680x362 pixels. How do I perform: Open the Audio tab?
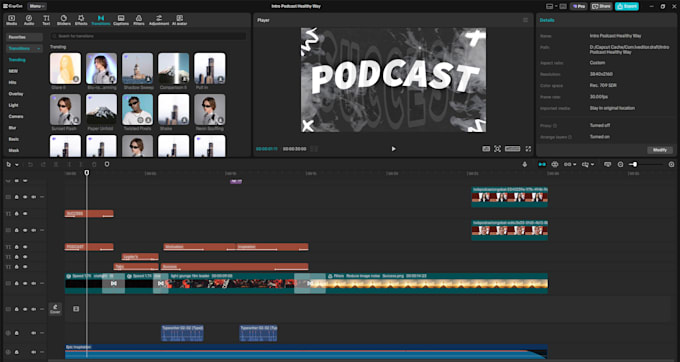pyautogui.click(x=29, y=20)
